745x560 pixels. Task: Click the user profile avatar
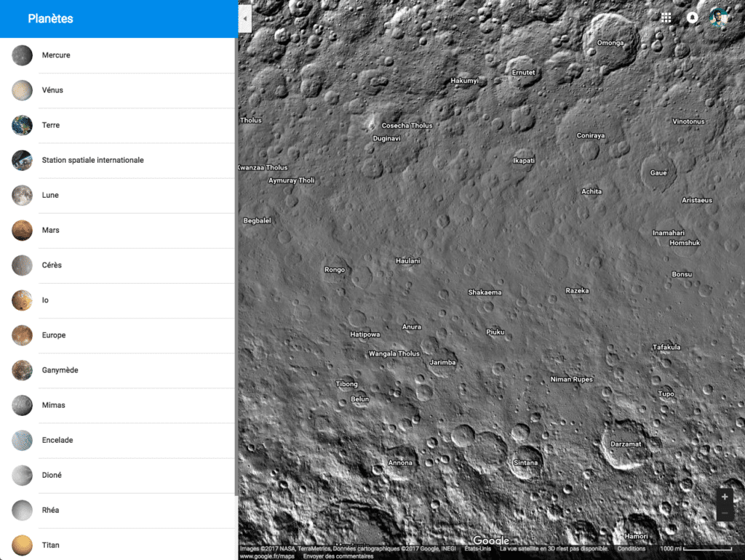click(x=720, y=17)
